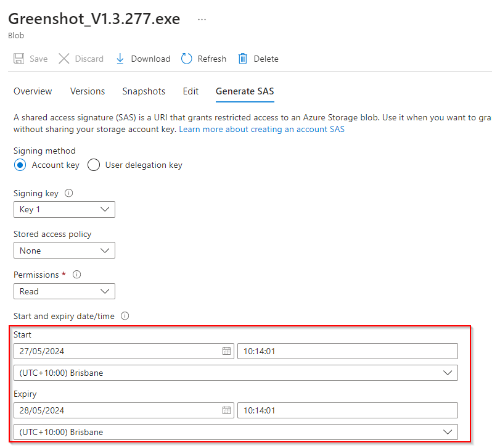Switch to the Overview tab
The height and width of the screenshot is (448, 492).
tap(33, 91)
